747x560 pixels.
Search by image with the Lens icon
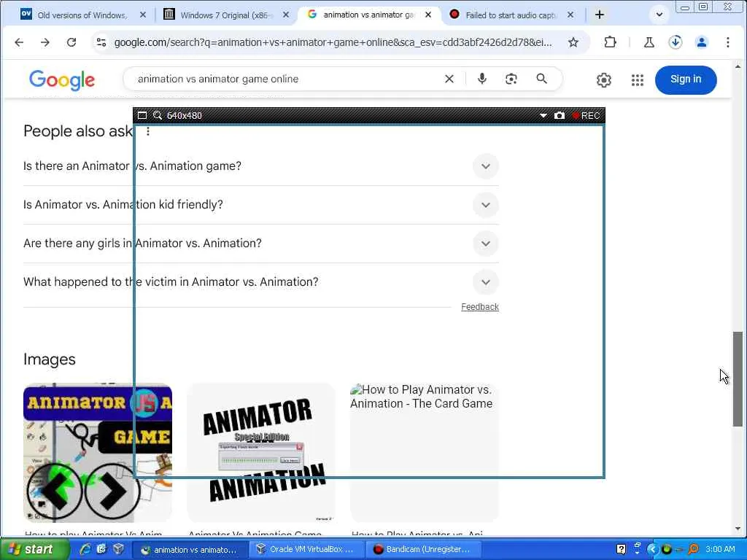pos(511,79)
